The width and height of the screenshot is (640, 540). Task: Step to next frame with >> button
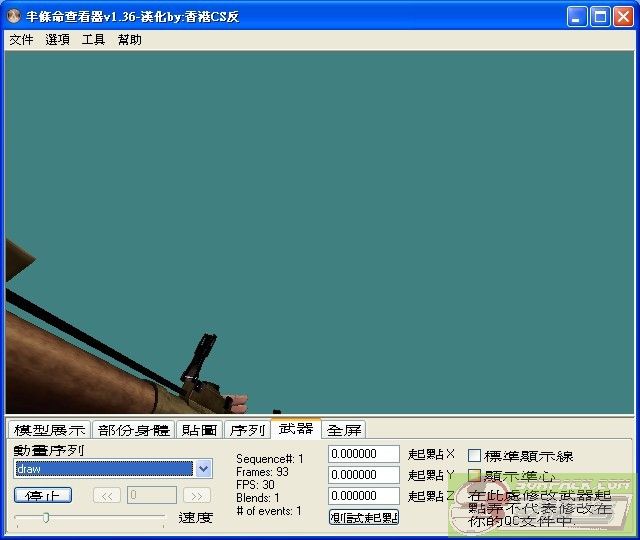coord(197,496)
